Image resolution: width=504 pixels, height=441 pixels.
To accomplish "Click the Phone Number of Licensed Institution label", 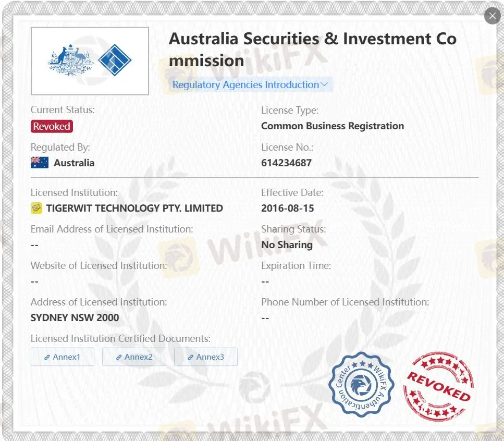I will [x=345, y=302].
